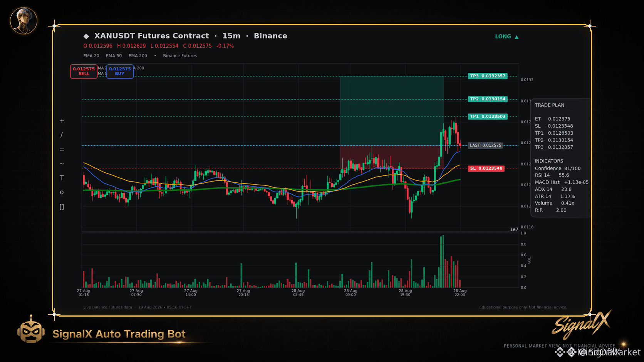Click the RSI 14 value 55.6
The width and height of the screenshot is (644, 362).
563,175
